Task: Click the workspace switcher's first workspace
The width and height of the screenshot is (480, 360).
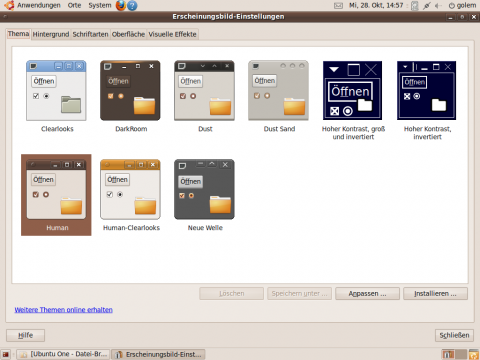Action: click(x=448, y=354)
